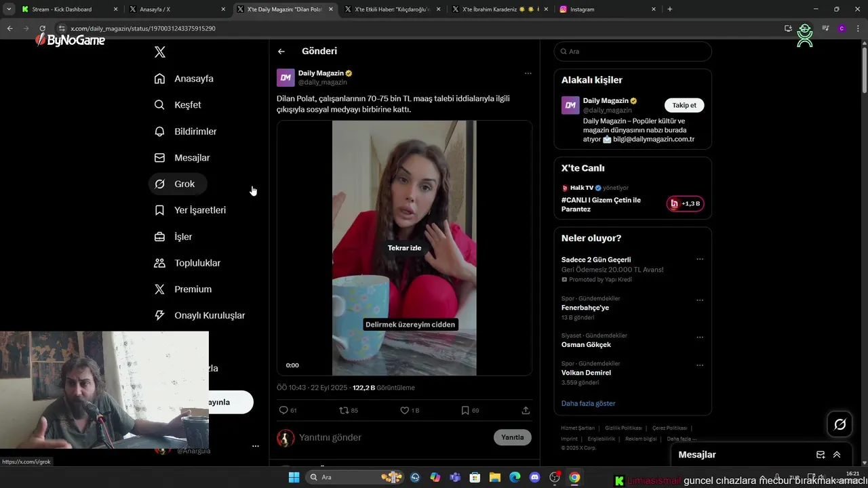
Task: Click the Yer İşaretleri bookmark icon
Action: 159,210
